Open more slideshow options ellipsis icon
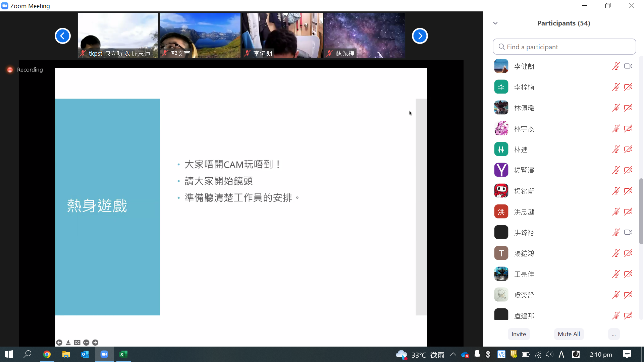Viewport: 644px width, 362px height. click(x=86, y=342)
